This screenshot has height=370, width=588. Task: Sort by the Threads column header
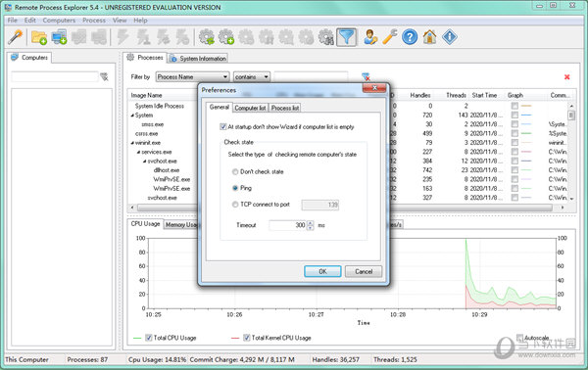pyautogui.click(x=456, y=96)
